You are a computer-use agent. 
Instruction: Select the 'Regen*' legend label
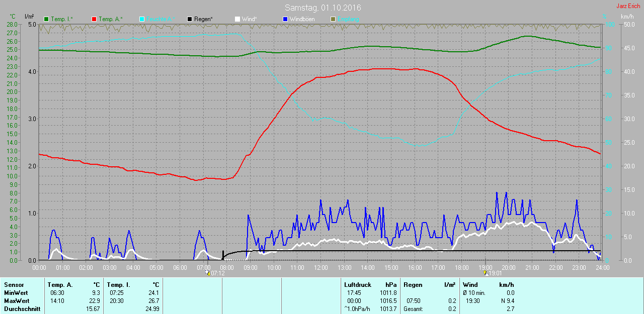(x=203, y=19)
